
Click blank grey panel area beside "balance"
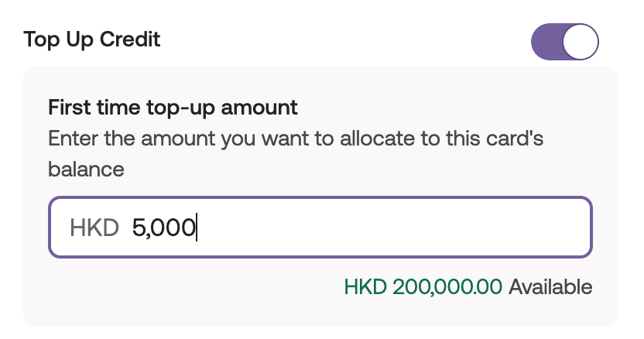coord(348,170)
